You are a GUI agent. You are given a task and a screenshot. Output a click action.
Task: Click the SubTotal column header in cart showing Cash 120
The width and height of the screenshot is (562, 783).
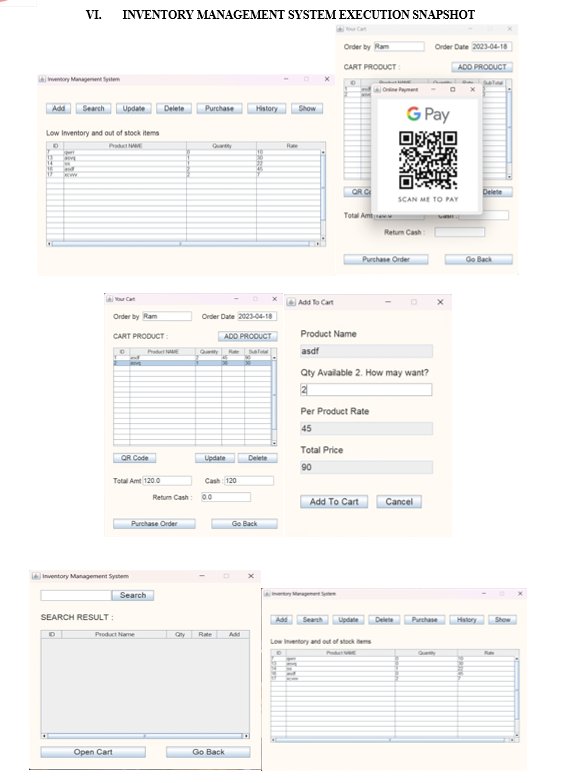coord(258,352)
